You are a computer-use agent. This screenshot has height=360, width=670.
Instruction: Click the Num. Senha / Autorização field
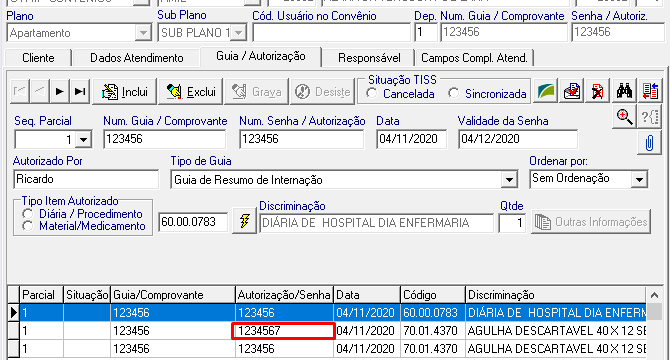301,139
